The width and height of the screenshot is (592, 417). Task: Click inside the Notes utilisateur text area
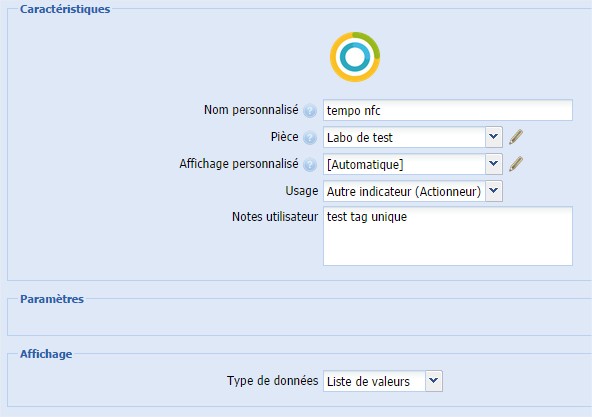click(x=448, y=236)
